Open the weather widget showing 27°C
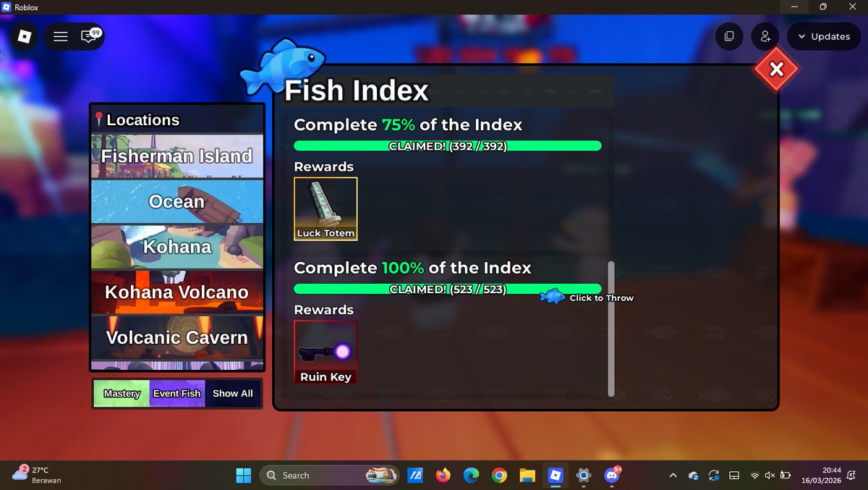 pos(38,475)
